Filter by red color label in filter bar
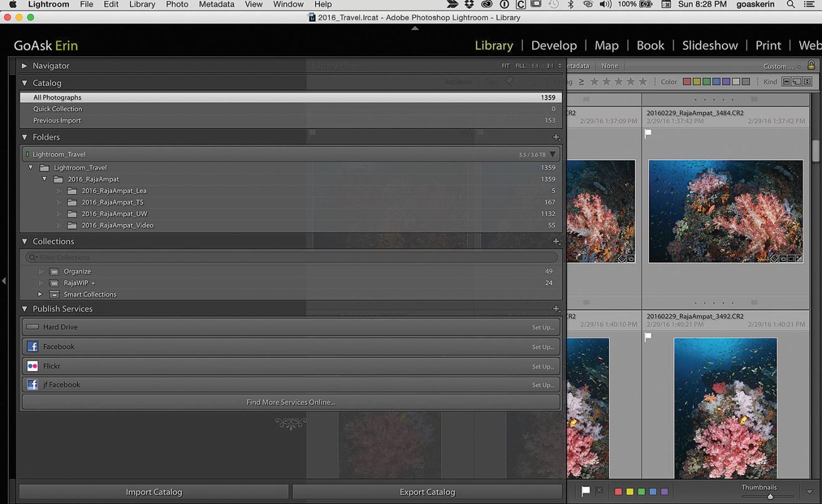 (686, 82)
